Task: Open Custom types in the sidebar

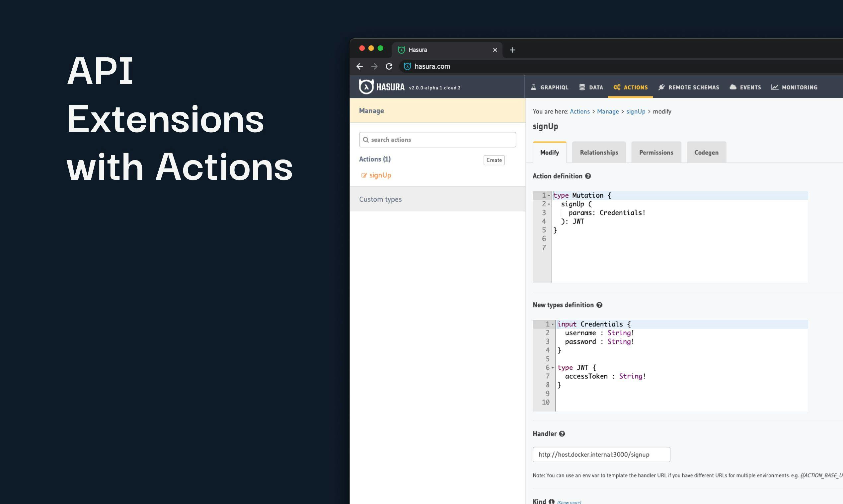Action: (x=437, y=199)
